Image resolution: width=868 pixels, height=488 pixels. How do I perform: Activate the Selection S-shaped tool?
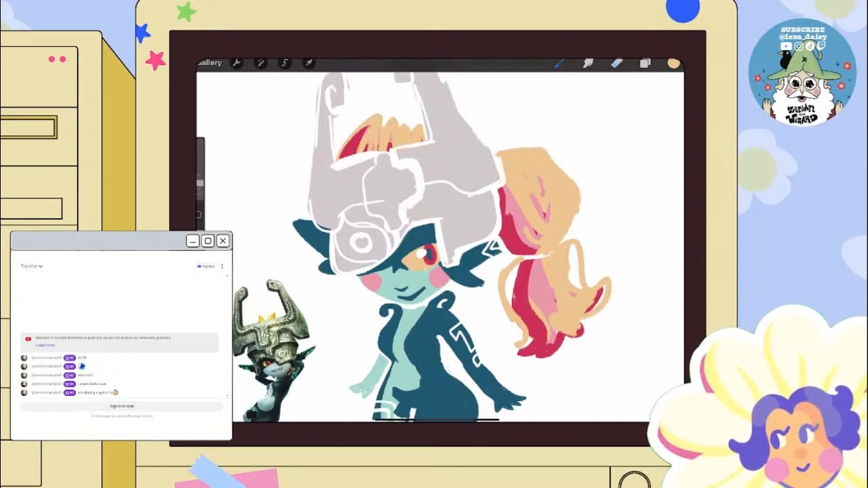(285, 62)
